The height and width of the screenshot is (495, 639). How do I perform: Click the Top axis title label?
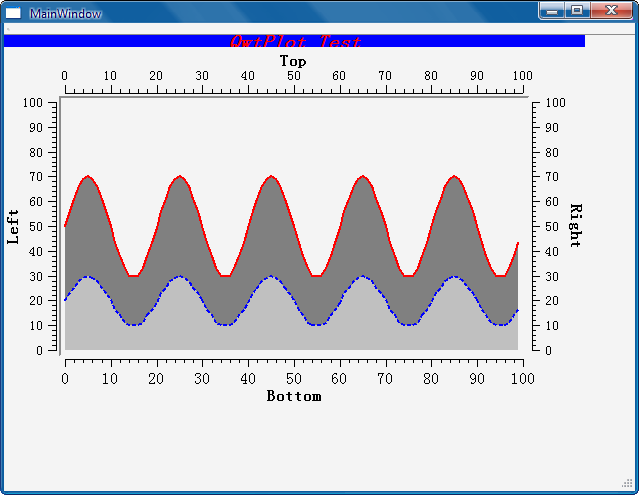(293, 61)
